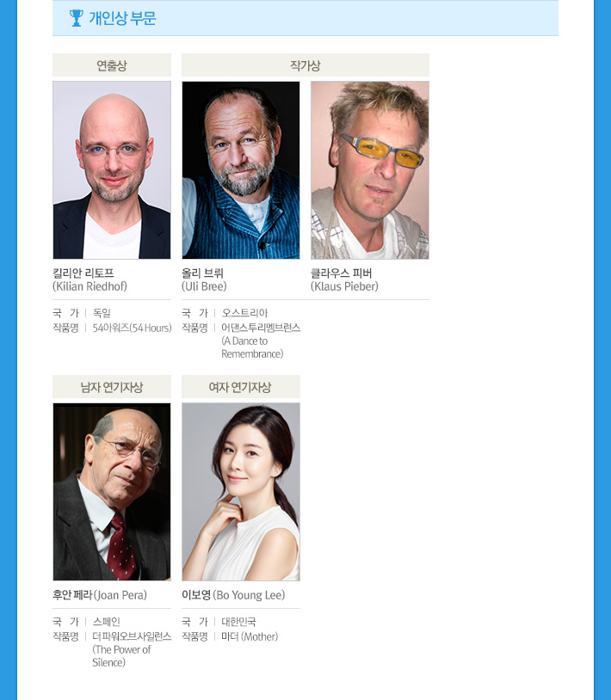Click the name 클라우스 피버 (Klaus Pieber)
Image resolution: width=611 pixels, height=700 pixels.
pos(344,279)
